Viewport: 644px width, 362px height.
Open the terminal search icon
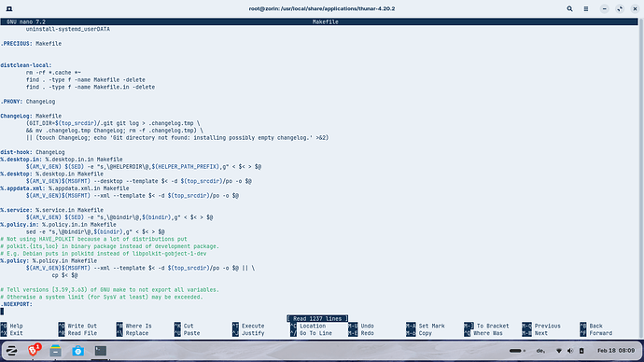tap(569, 8)
